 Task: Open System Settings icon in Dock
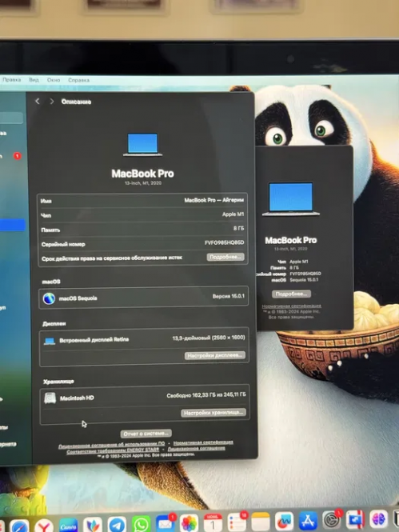[331, 520]
